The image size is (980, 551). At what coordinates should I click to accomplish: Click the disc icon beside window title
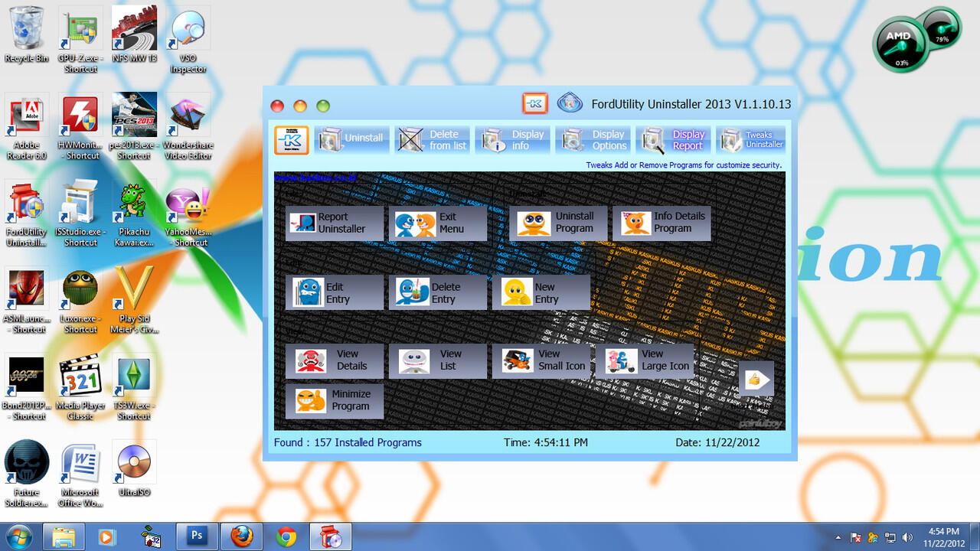(570, 103)
